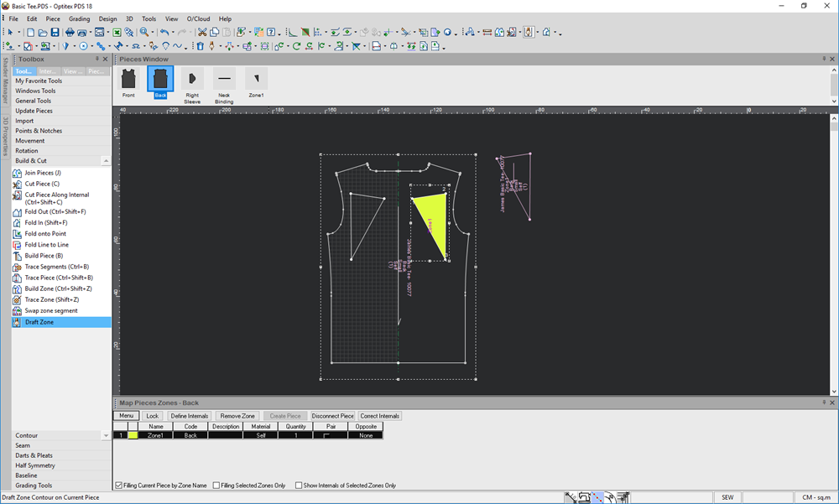Image resolution: width=839 pixels, height=504 pixels.
Task: Expand the Seam tools category
Action: [23, 445]
